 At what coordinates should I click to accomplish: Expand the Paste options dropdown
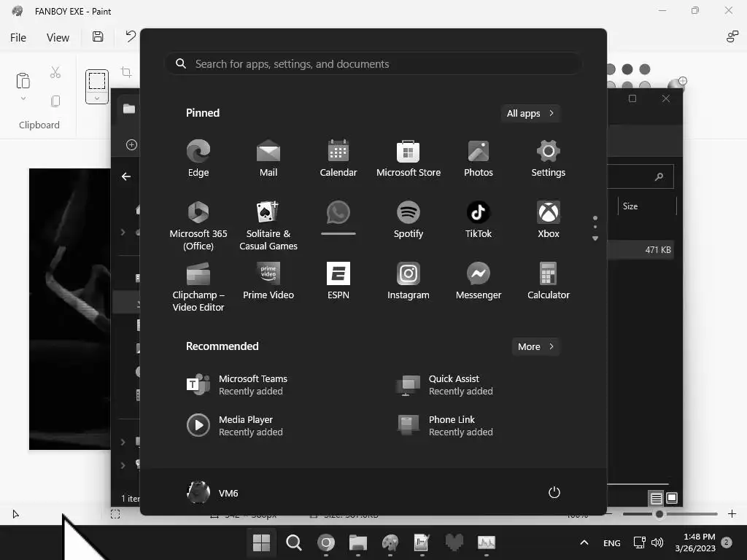[23, 98]
